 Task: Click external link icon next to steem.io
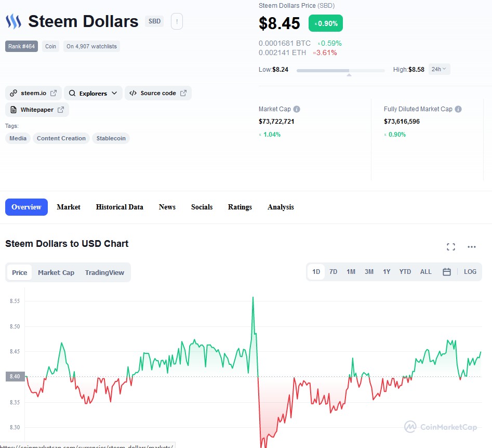(x=54, y=93)
